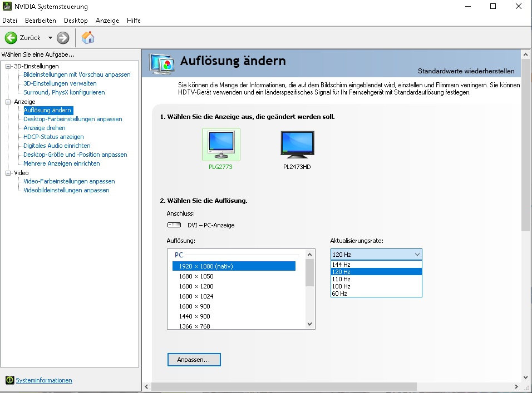The height and width of the screenshot is (393, 532).
Task: Open 3D-Einstellungen verwalten
Action: click(x=60, y=83)
